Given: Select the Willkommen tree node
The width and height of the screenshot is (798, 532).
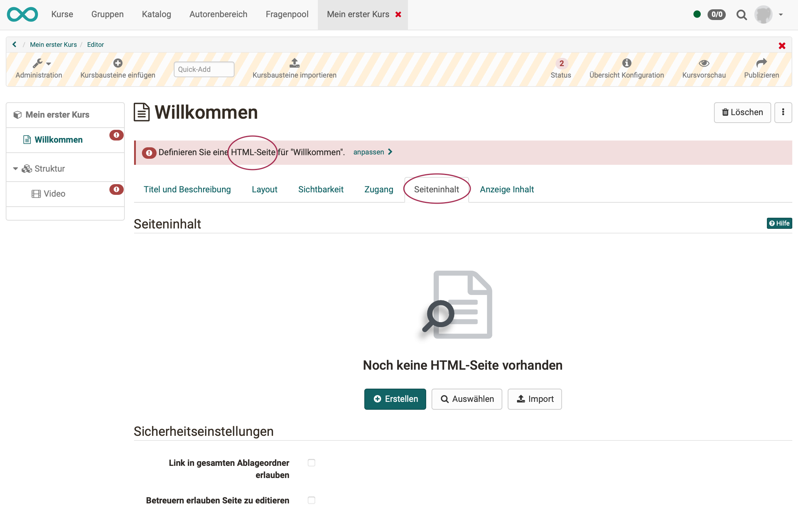Looking at the screenshot, I should 59,140.
